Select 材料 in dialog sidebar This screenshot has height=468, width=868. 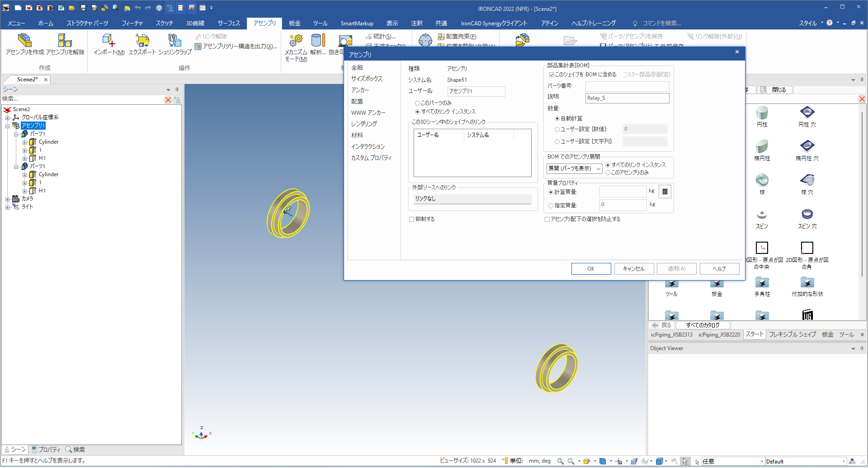357,135
